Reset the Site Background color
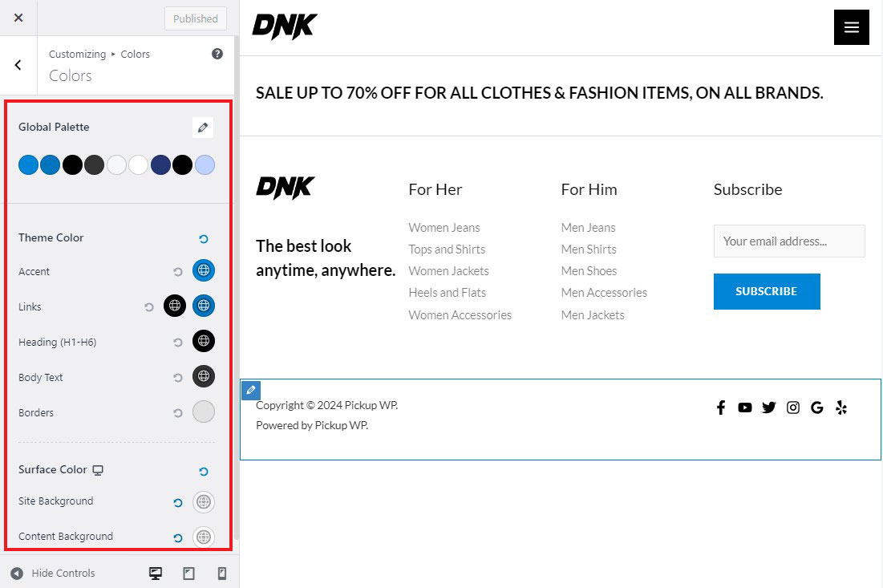Image resolution: width=883 pixels, height=588 pixels. pyautogui.click(x=178, y=503)
